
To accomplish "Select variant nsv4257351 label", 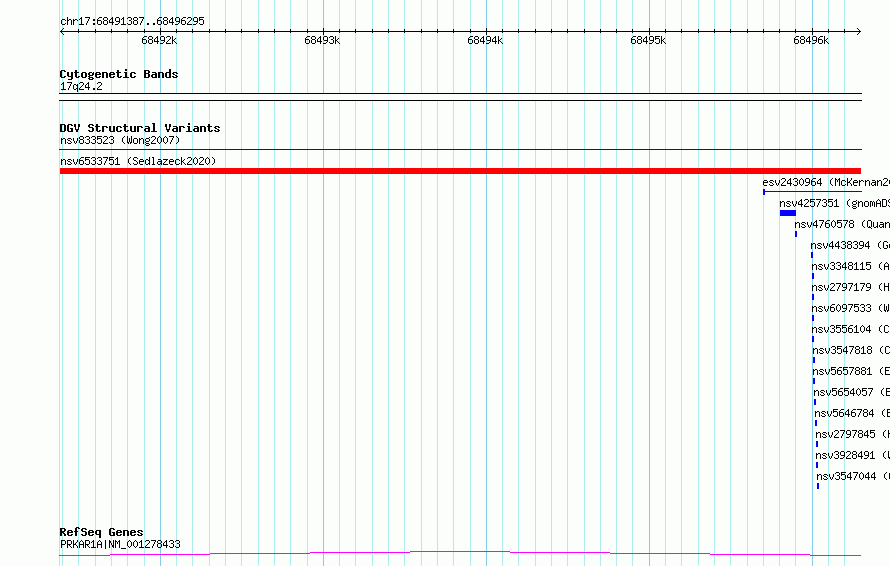I will 834,203.
